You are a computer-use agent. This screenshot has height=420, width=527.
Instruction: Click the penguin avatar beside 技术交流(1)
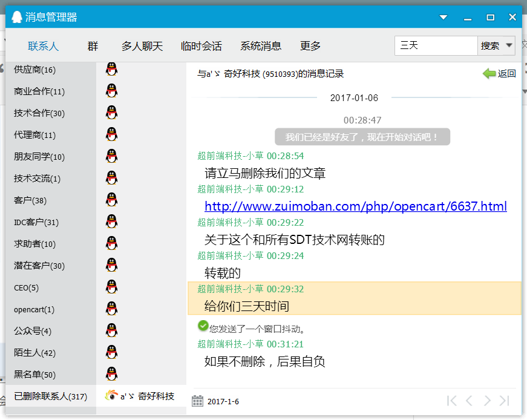[111, 178]
